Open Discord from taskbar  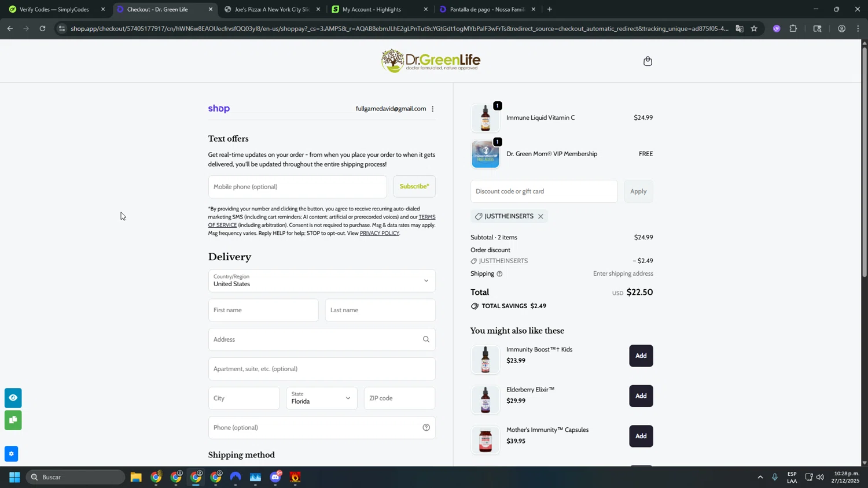tap(275, 477)
